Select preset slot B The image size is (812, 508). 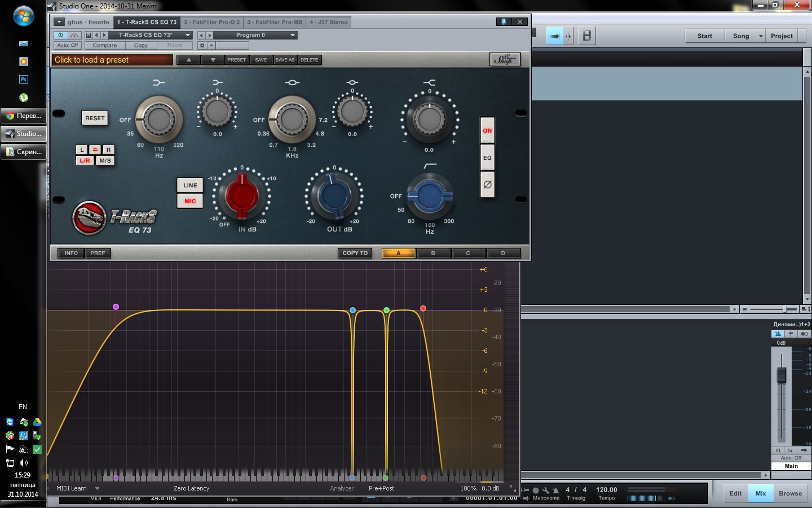pos(433,253)
